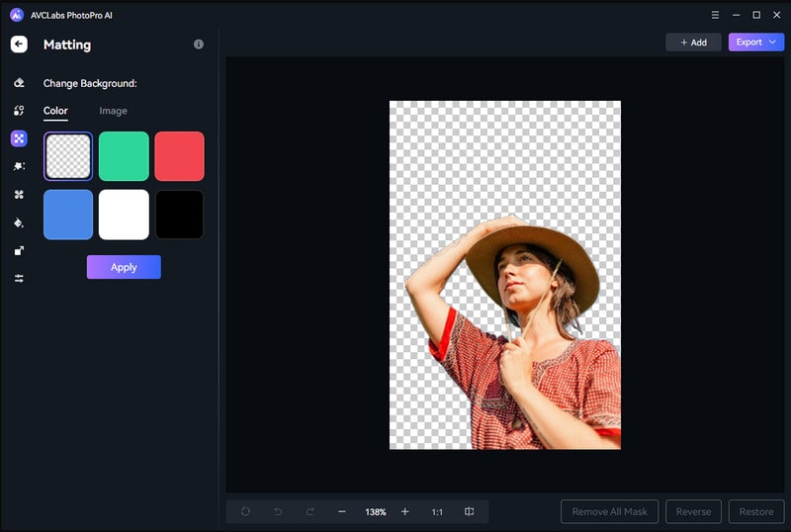Expand the Export dropdown arrow
791x532 pixels.
click(x=772, y=43)
